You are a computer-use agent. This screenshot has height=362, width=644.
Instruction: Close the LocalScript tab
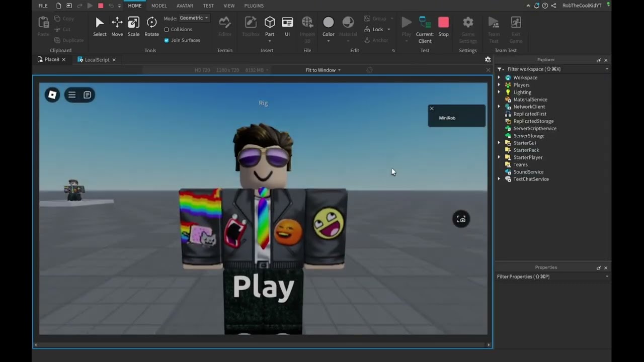(x=114, y=60)
